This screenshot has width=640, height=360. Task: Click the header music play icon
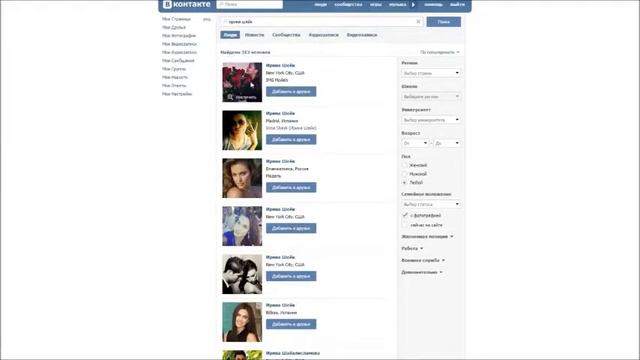coord(413,4)
